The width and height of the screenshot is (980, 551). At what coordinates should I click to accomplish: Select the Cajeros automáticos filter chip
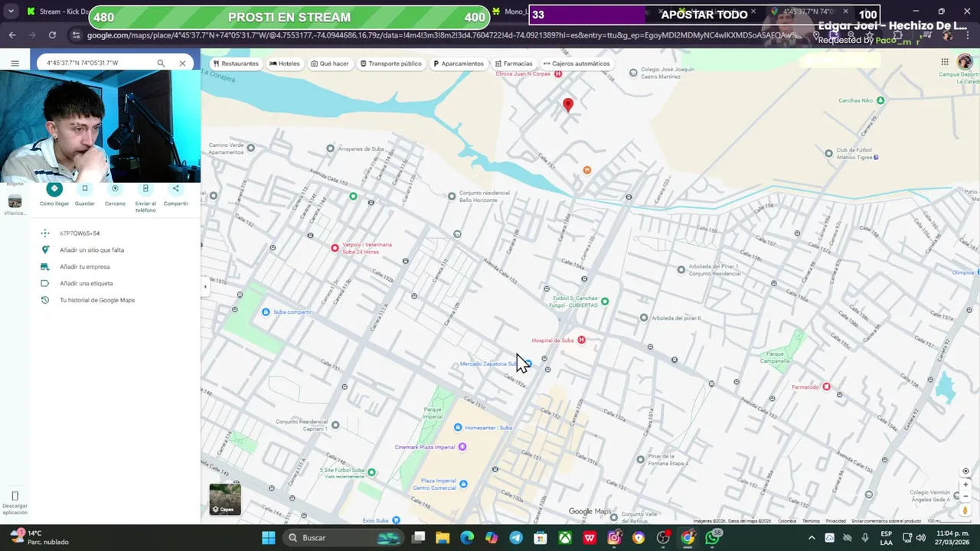(577, 64)
